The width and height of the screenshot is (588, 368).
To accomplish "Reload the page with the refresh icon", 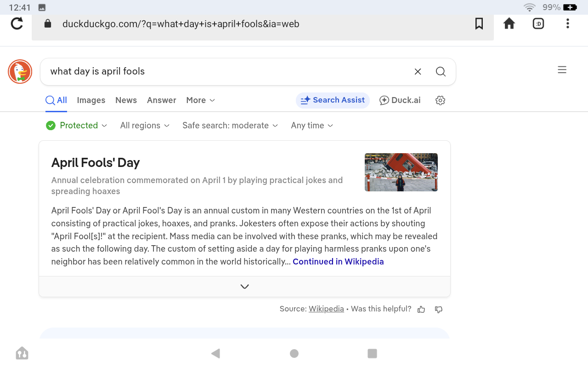I will click(17, 23).
